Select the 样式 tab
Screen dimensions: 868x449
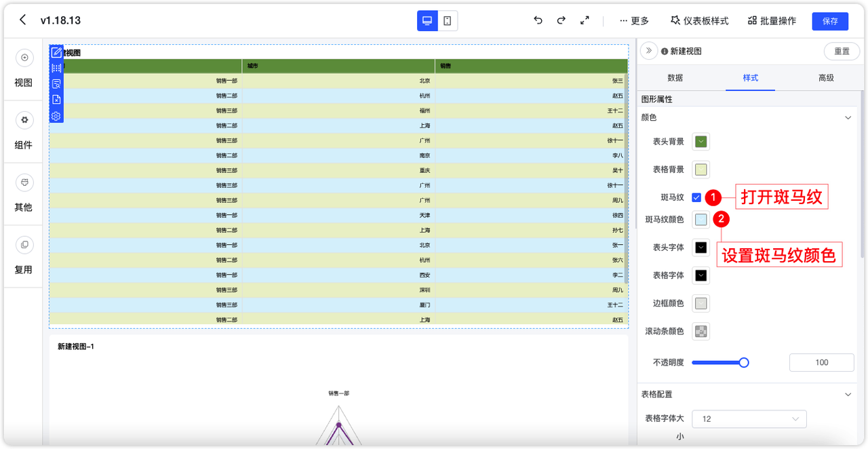pyautogui.click(x=750, y=78)
